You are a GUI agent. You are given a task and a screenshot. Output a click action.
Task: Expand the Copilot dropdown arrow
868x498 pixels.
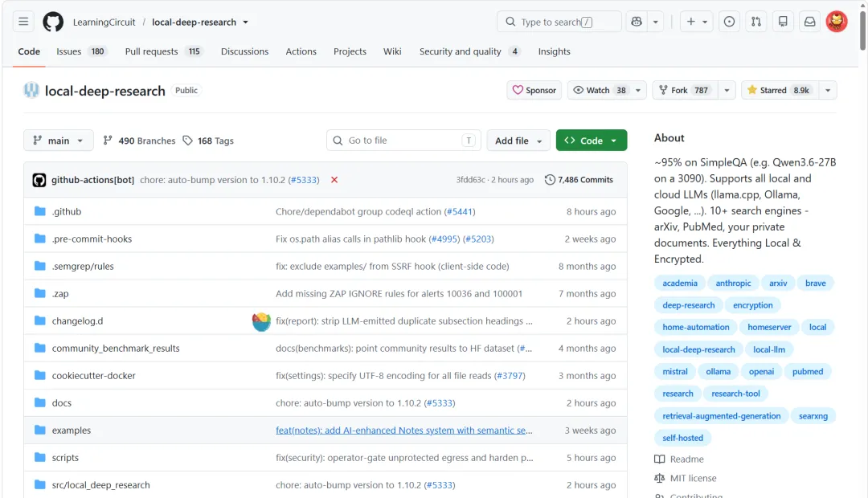pyautogui.click(x=656, y=22)
